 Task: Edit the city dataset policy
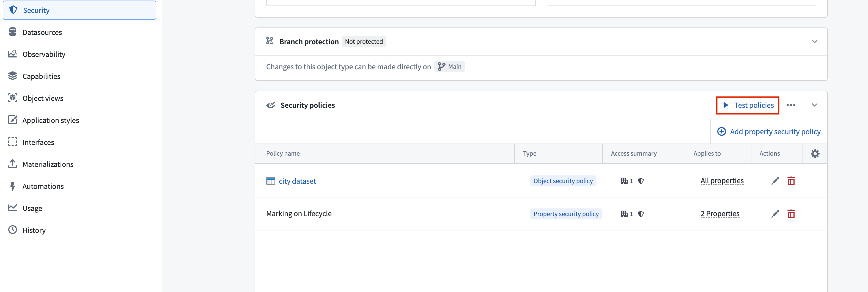pyautogui.click(x=775, y=181)
